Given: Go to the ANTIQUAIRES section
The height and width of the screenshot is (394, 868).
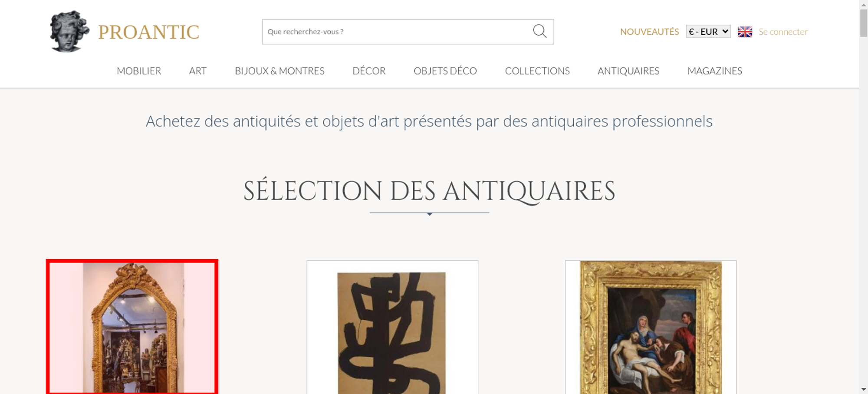Looking at the screenshot, I should [628, 71].
